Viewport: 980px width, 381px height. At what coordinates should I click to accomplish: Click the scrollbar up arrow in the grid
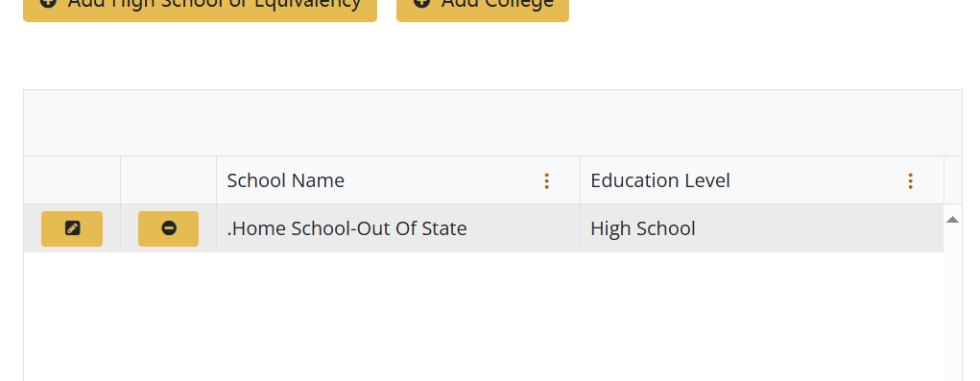(952, 219)
